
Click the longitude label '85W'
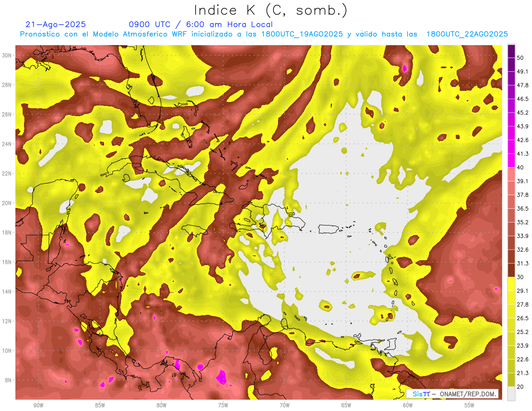point(100,405)
